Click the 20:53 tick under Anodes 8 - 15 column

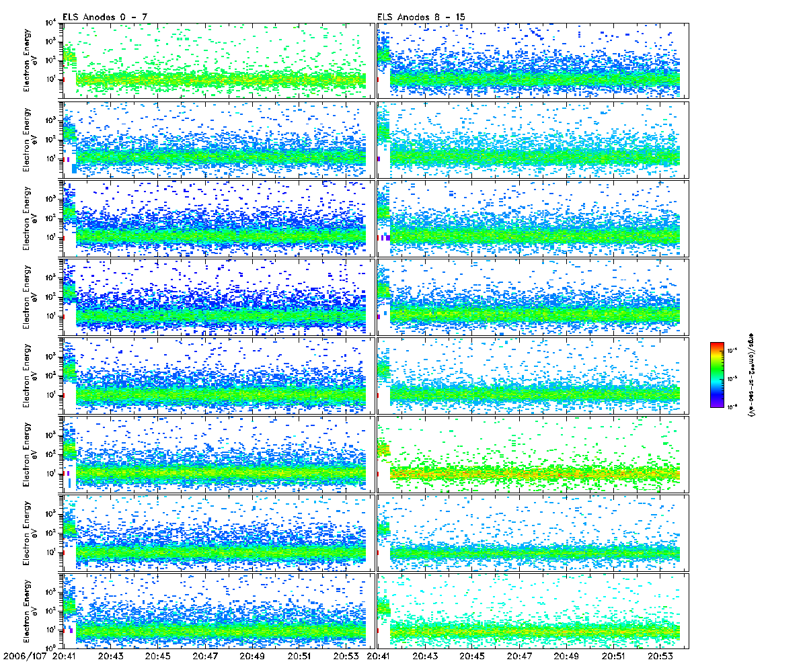[x=660, y=657]
